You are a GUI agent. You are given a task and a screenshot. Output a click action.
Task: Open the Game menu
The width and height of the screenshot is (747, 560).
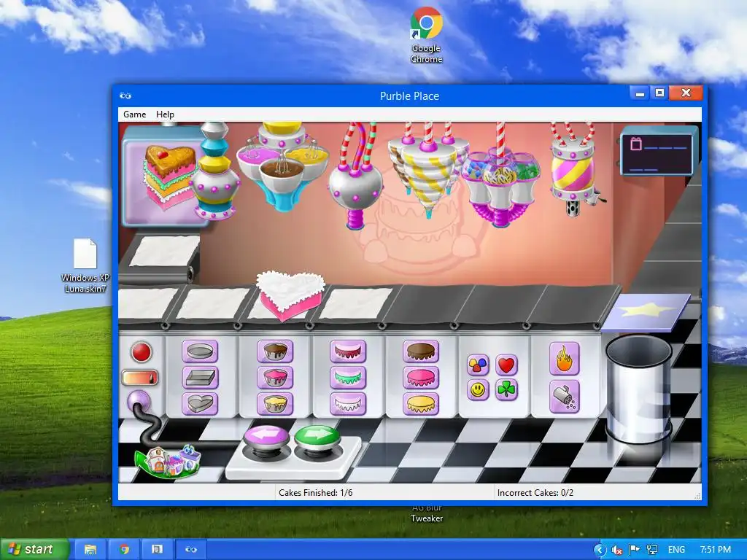(x=134, y=114)
